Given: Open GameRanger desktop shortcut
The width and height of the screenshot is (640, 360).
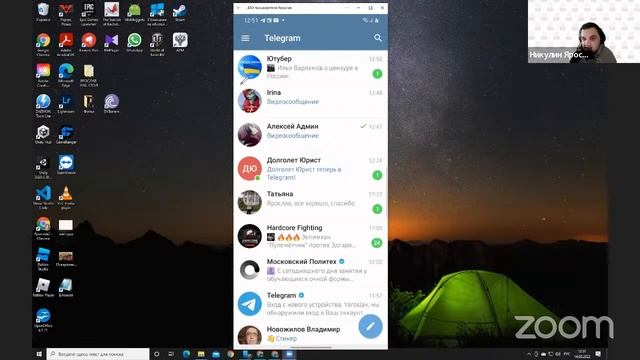Looking at the screenshot, I should [x=66, y=135].
